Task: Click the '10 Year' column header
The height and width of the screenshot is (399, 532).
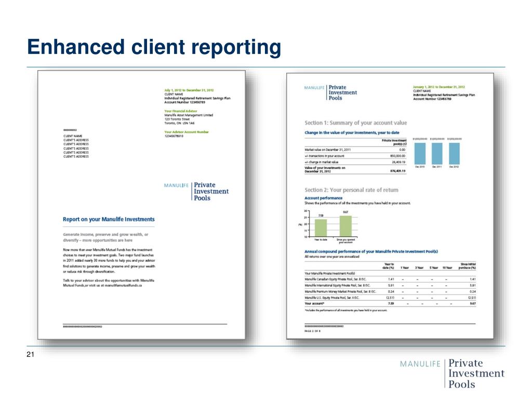Action: [447, 268]
